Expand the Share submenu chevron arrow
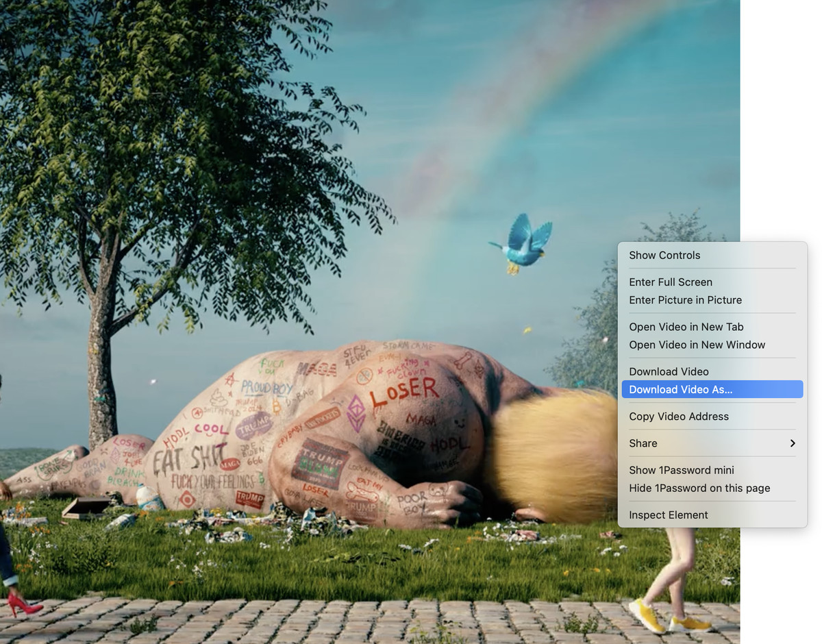The height and width of the screenshot is (644, 822). (792, 443)
